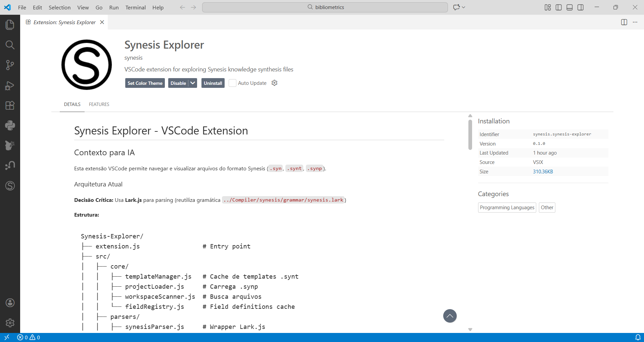Click the README vertical scrollbar thumb
644x342 pixels.
(x=470, y=134)
